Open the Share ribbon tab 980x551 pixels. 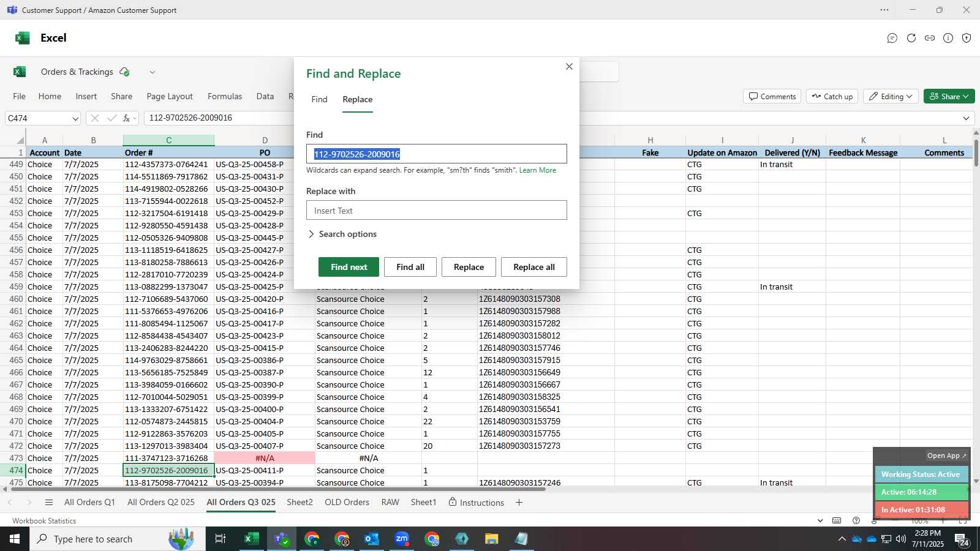click(122, 96)
